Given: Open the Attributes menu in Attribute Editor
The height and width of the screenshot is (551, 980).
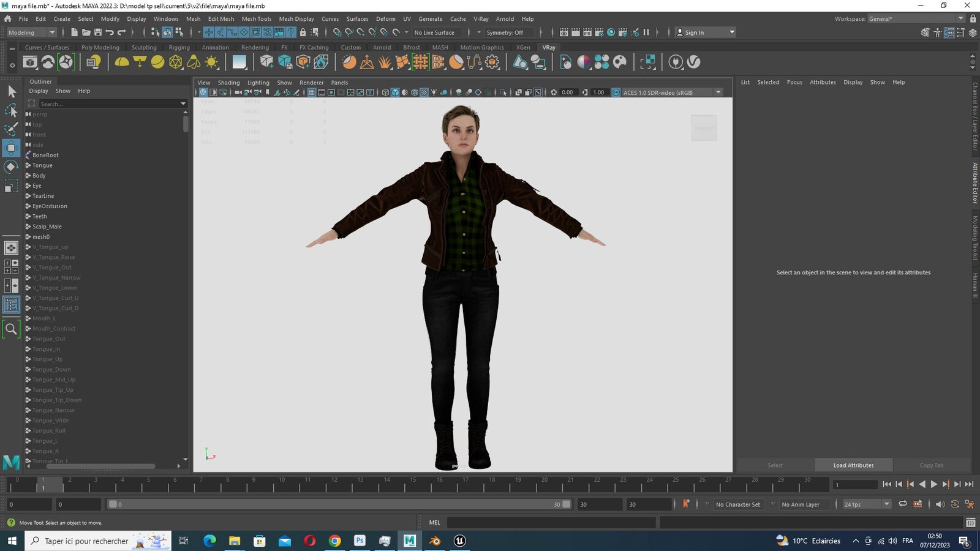Looking at the screenshot, I should [x=823, y=82].
